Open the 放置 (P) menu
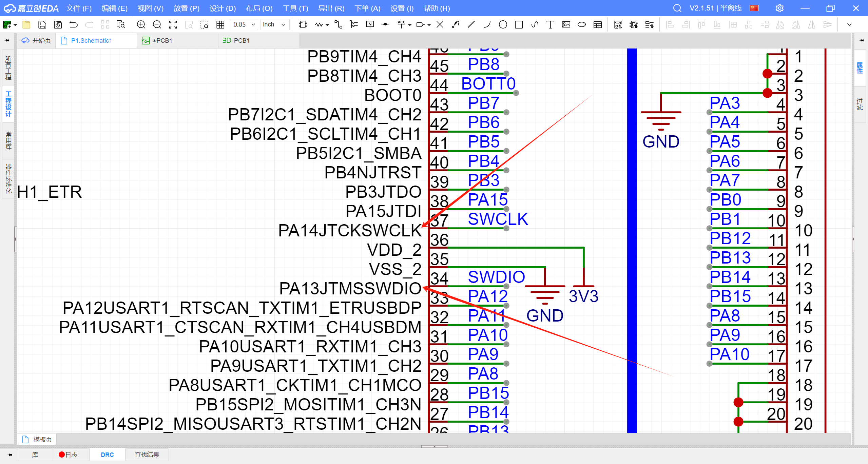This screenshot has width=868, height=464. click(x=186, y=8)
